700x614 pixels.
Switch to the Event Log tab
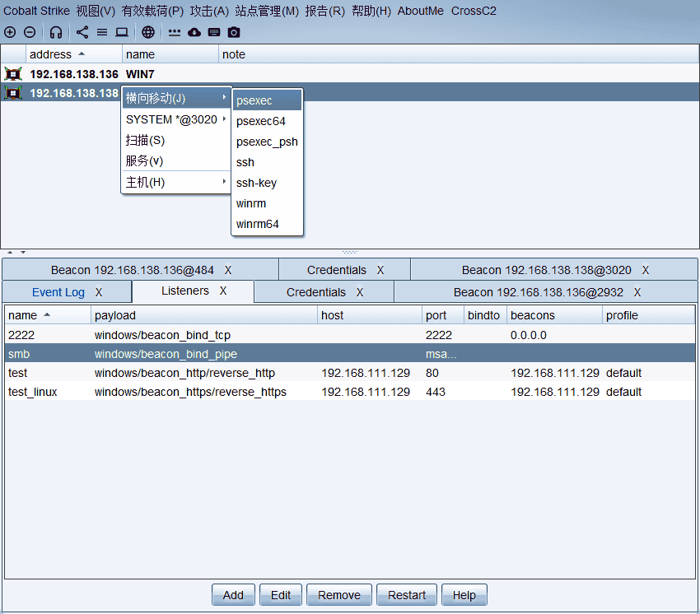coord(58,292)
